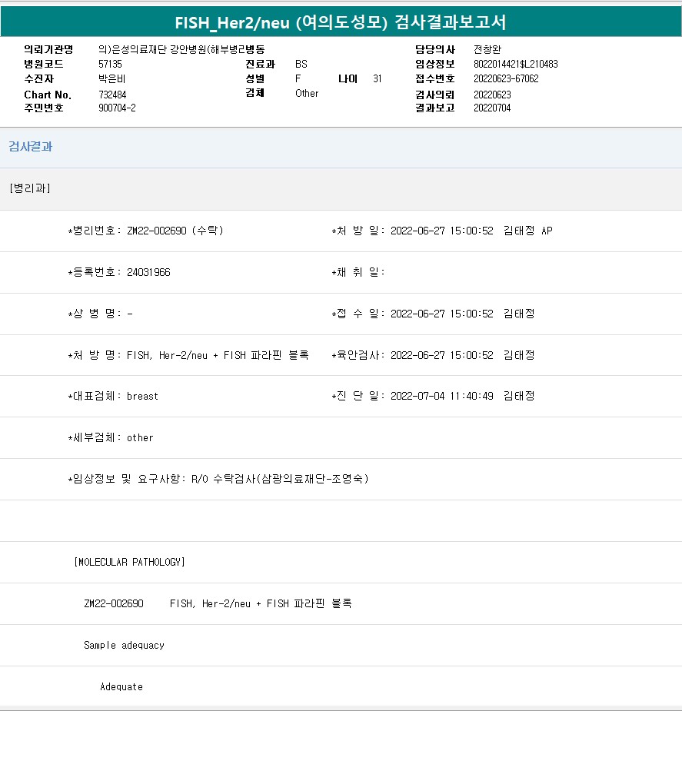682x784 pixels.
Task: Click the 성별 value F
Action: pyautogui.click(x=298, y=79)
